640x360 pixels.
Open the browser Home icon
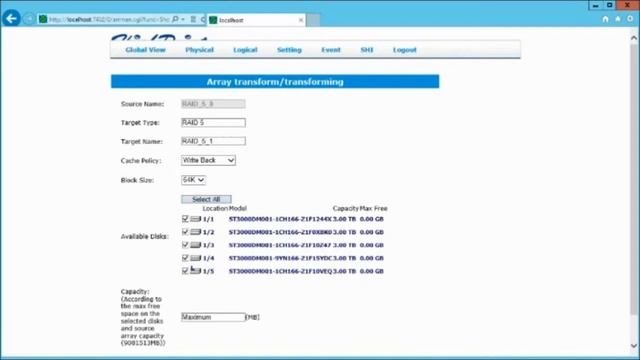click(x=605, y=19)
